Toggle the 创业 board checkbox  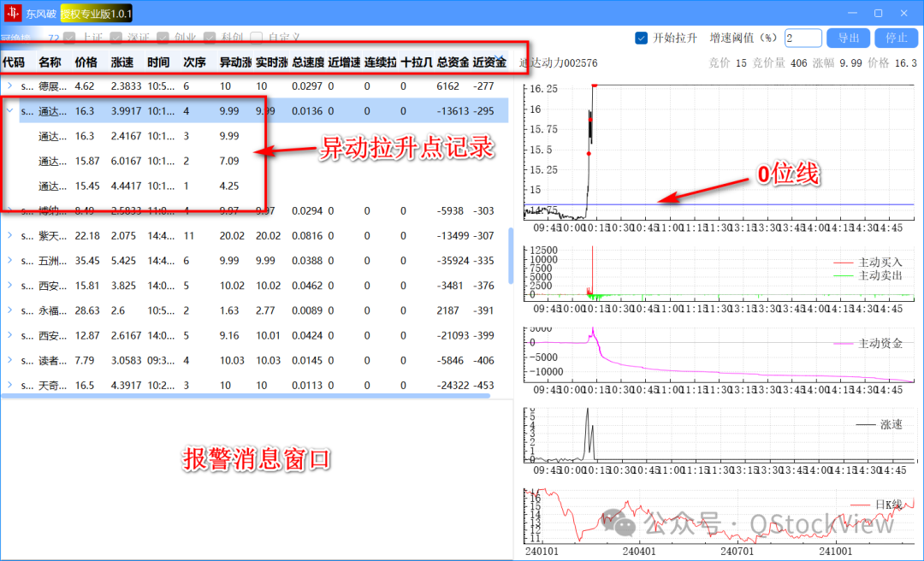(163, 38)
